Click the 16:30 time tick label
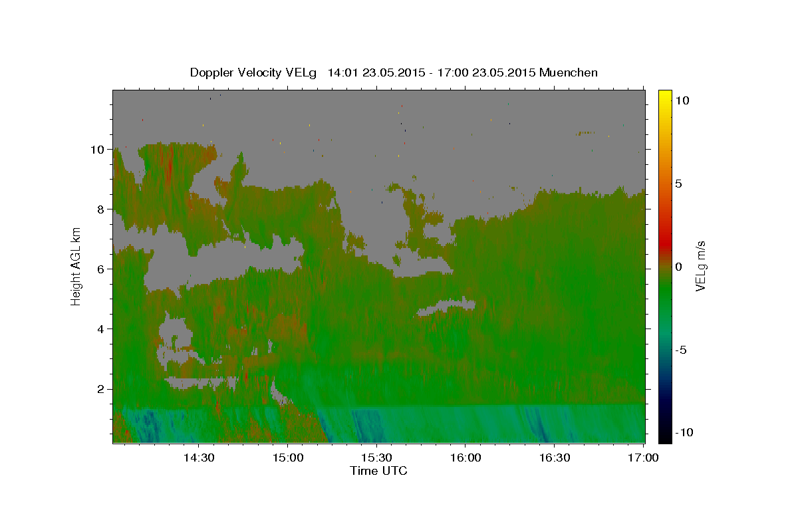The image size is (798, 532). click(x=555, y=458)
